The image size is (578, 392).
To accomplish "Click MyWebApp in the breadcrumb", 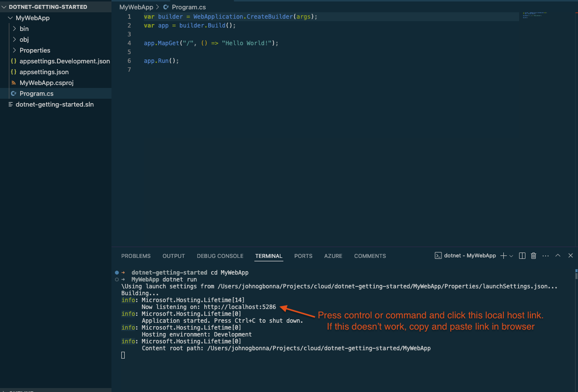I will point(136,7).
